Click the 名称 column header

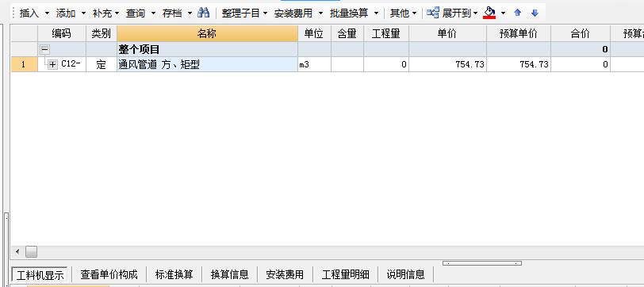point(208,33)
